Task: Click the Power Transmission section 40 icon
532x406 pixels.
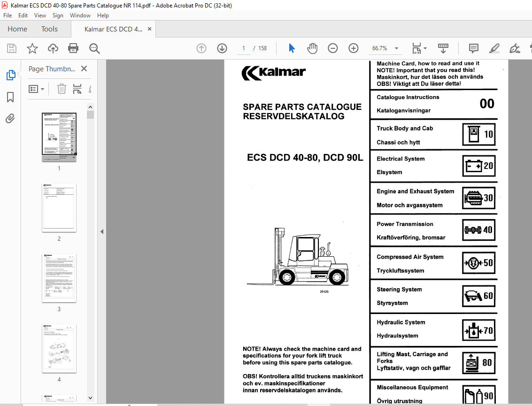Action: (x=479, y=230)
